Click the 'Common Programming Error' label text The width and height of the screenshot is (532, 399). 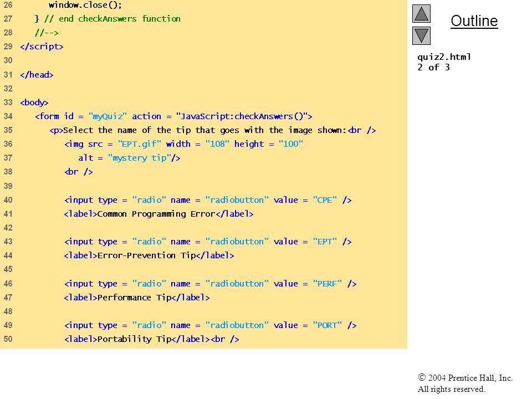point(156,214)
